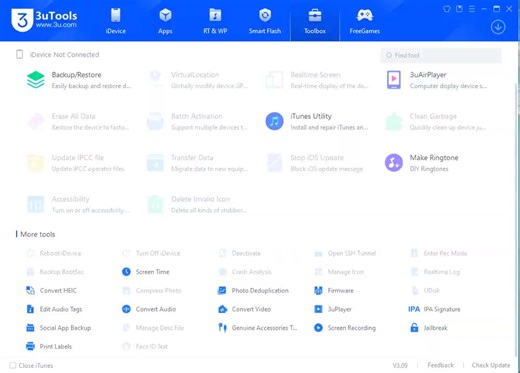Open the Jailbreak lock icon
Image resolution: width=520 pixels, height=373 pixels.
414,328
